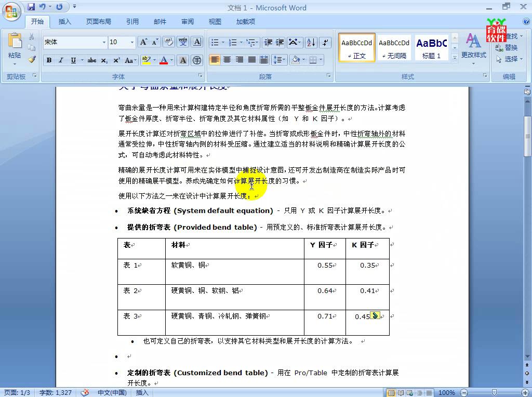The width and height of the screenshot is (532, 397).
Task: Increase the paragraph indent
Action: 280,43
